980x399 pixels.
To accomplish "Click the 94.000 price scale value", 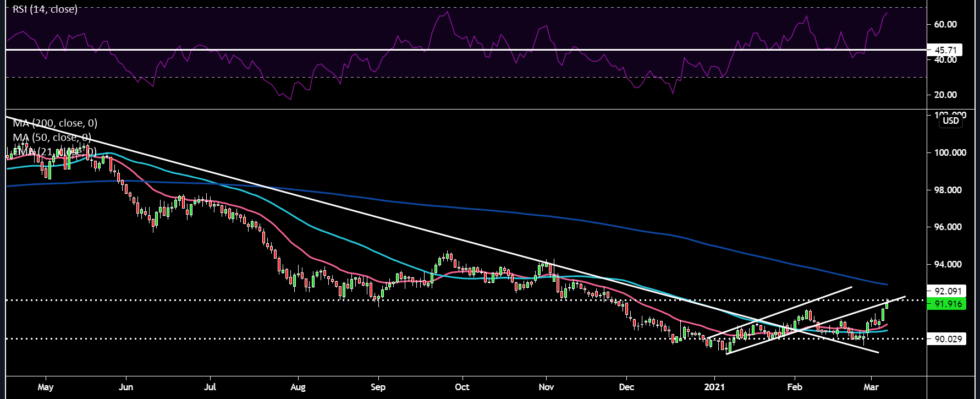I will point(948,264).
